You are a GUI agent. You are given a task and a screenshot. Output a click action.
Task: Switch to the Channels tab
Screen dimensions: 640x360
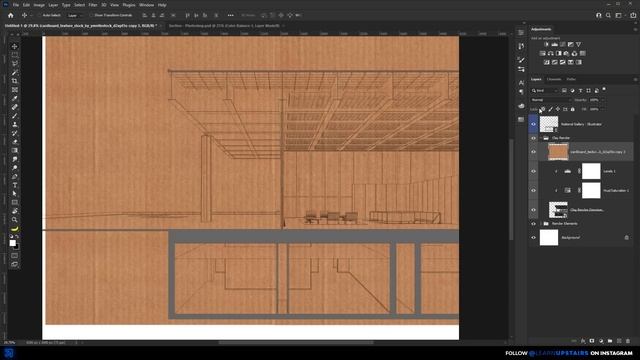tap(554, 79)
